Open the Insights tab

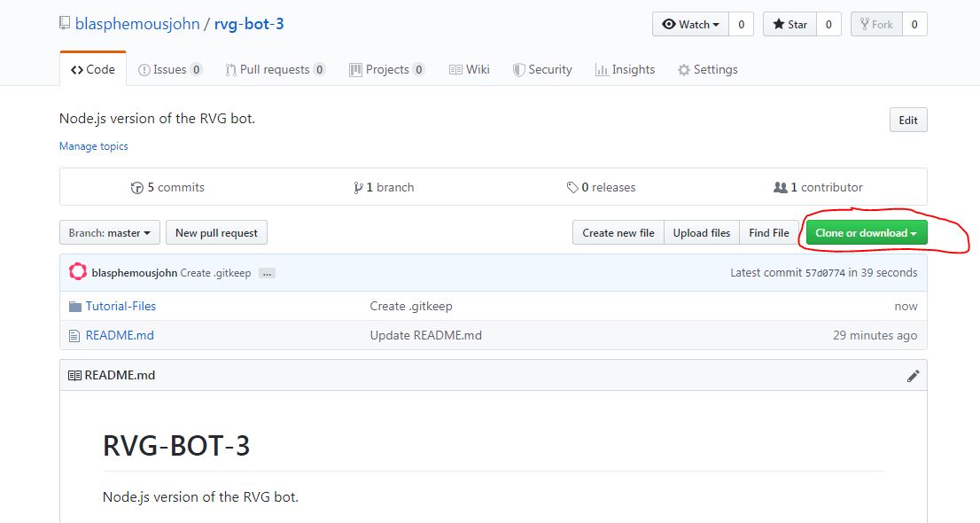625,69
